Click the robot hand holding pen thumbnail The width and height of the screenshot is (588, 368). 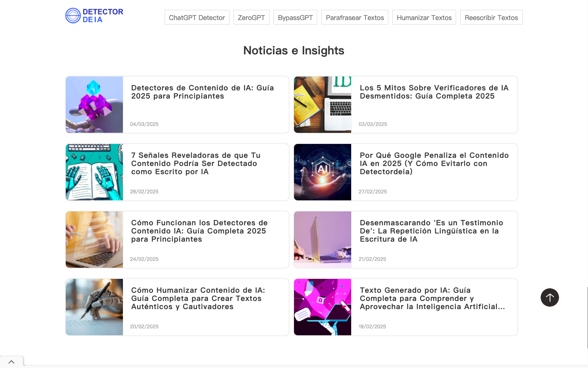pyautogui.click(x=94, y=307)
